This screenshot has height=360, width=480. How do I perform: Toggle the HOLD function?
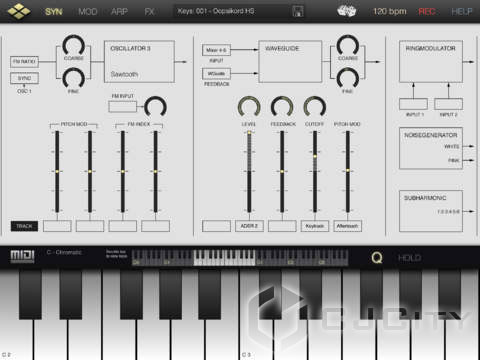[x=409, y=258]
